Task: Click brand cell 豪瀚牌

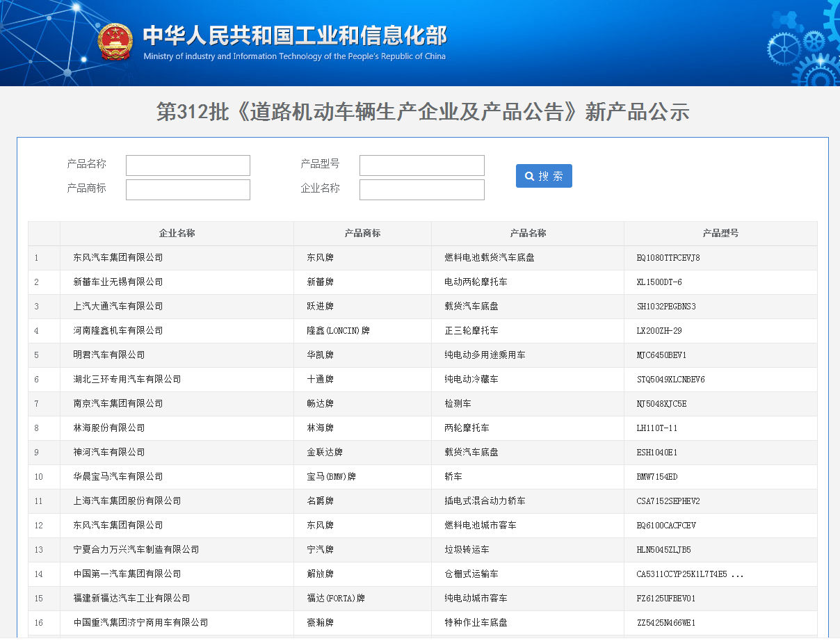Action: pyautogui.click(x=320, y=623)
